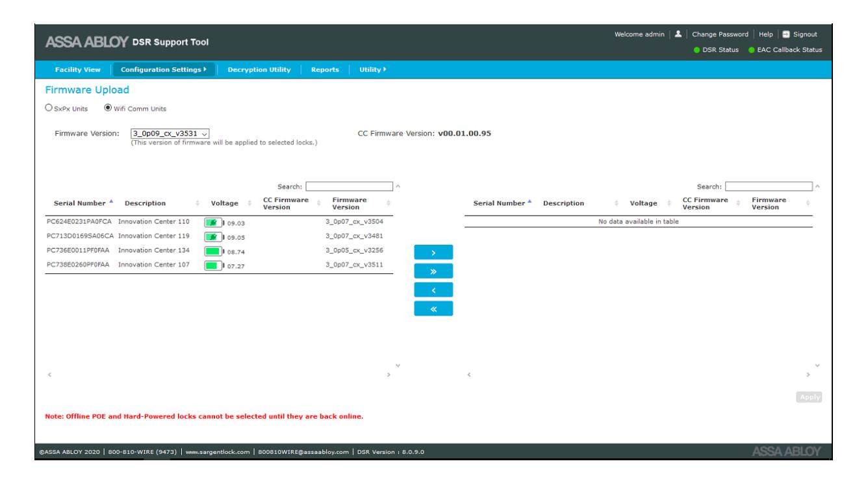Click the Apply button
The image size is (868, 483).
click(808, 397)
